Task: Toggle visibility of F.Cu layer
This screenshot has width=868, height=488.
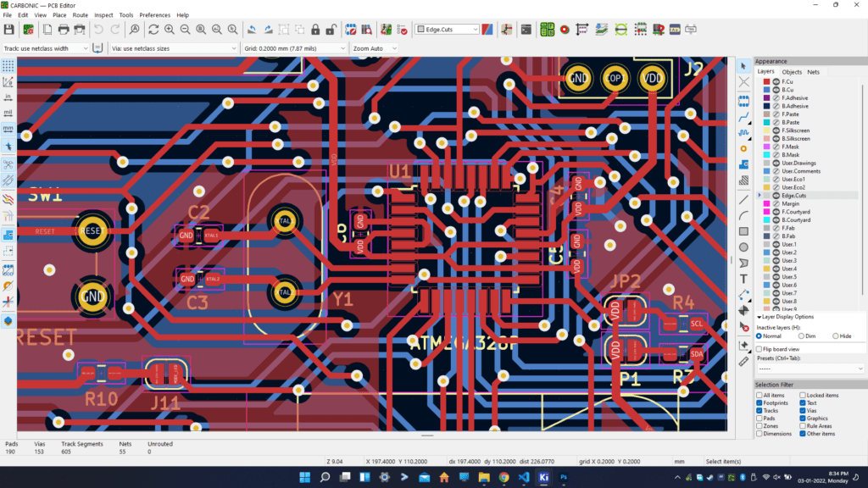Action: tap(776, 81)
